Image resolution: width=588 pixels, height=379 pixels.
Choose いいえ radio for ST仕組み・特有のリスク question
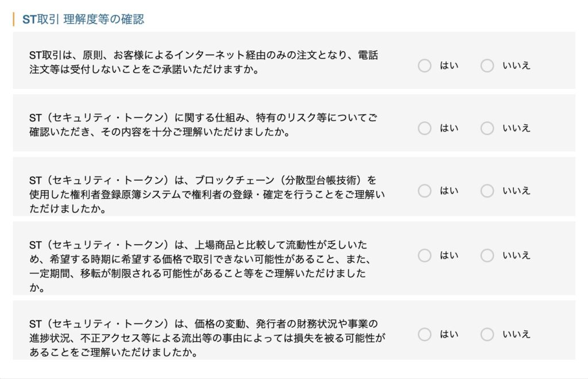(x=487, y=128)
